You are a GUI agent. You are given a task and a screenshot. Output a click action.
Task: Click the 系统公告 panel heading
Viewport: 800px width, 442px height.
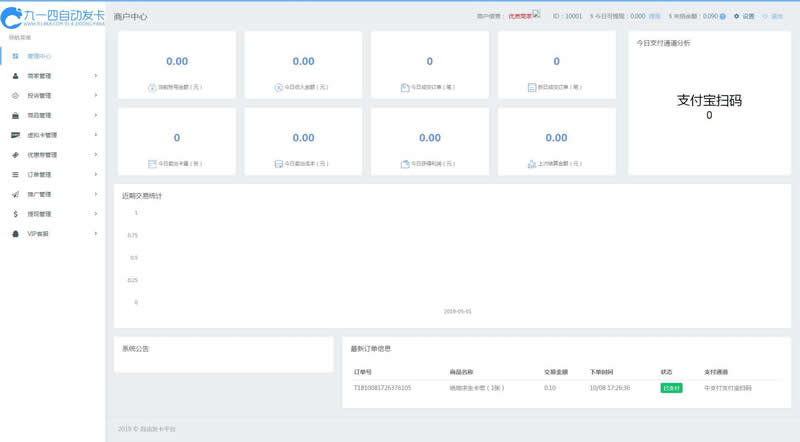[135, 349]
